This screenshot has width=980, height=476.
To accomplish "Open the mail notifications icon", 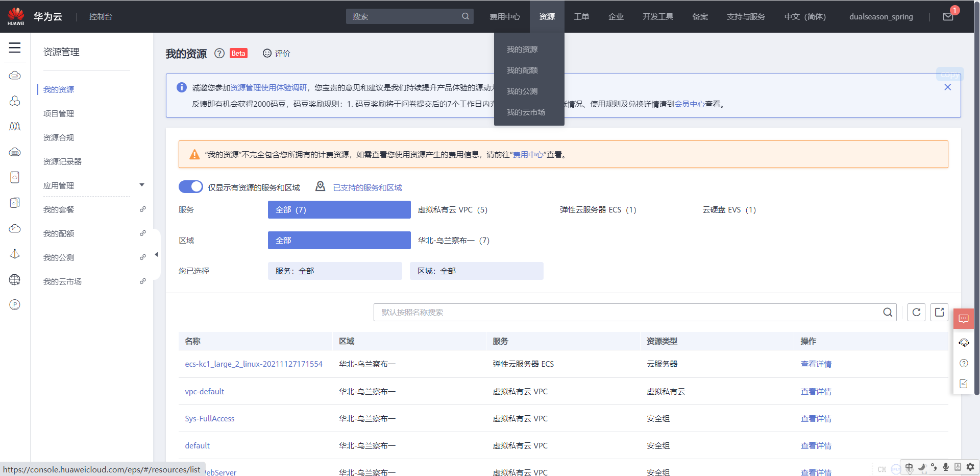I will pos(948,17).
